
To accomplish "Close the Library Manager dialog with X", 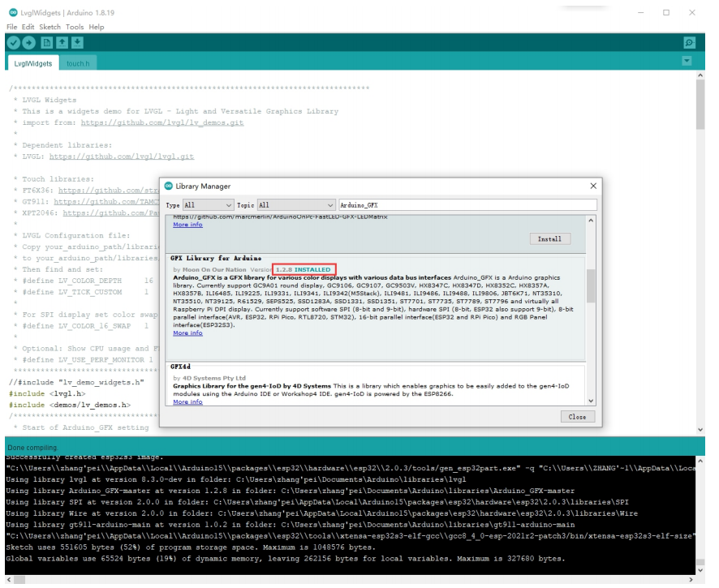I will pos(592,187).
